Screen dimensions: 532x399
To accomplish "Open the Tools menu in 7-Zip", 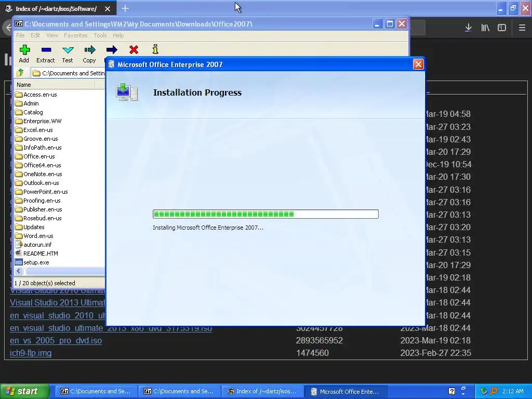I will coord(100,35).
